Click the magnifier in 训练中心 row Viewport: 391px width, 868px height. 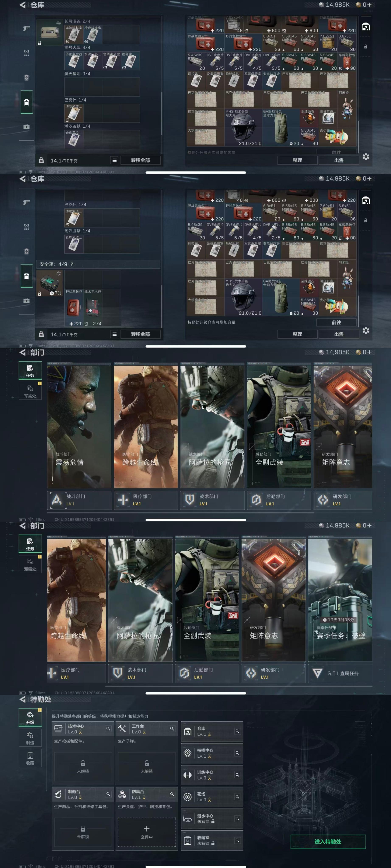237,775
